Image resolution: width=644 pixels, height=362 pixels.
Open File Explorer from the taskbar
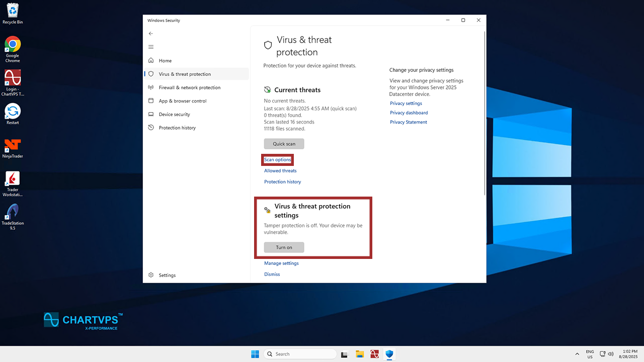point(360,354)
